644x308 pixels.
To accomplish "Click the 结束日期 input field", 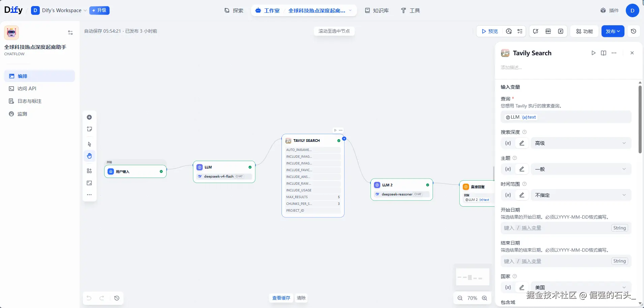I will tap(566, 261).
